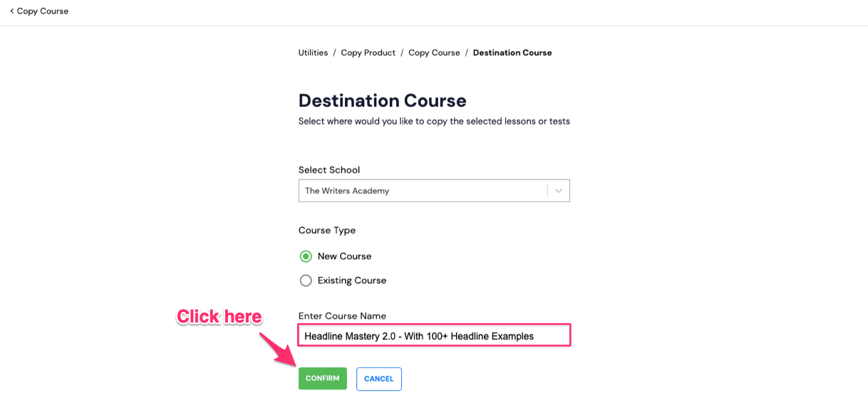
Task: Focus the Enter Course Name text field
Action: [434, 335]
